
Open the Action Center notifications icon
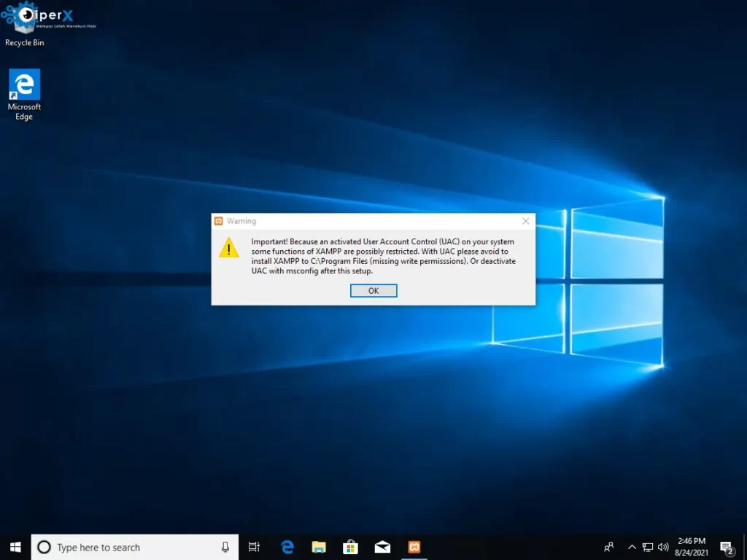727,547
